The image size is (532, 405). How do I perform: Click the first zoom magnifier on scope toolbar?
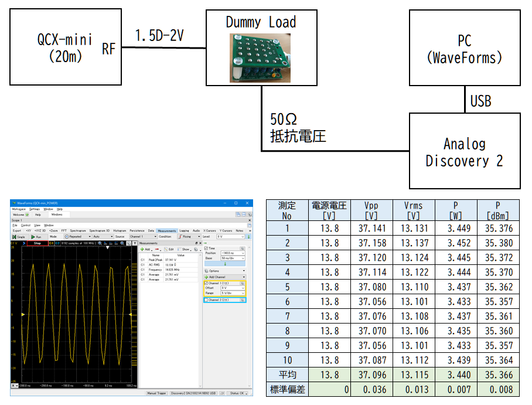click(x=100, y=243)
